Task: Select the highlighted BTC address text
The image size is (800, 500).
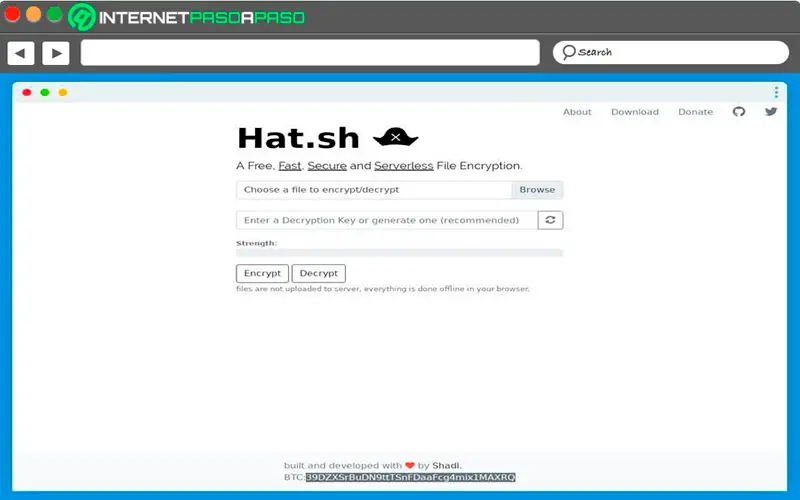Action: (x=410, y=477)
